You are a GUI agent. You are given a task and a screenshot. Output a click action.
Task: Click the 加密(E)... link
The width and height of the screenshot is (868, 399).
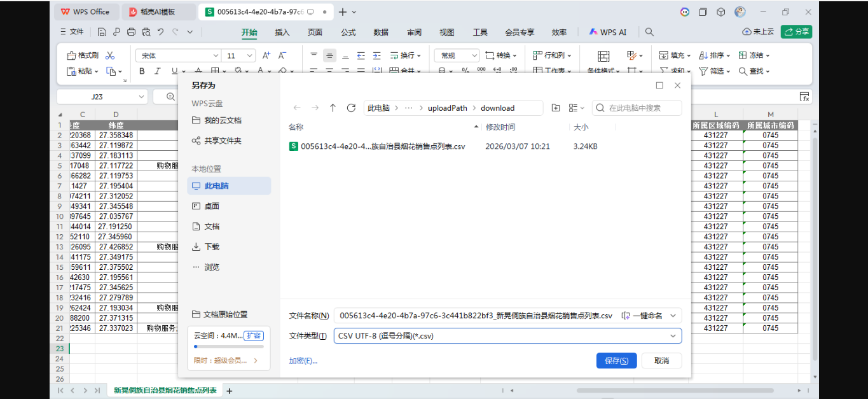coord(303,361)
